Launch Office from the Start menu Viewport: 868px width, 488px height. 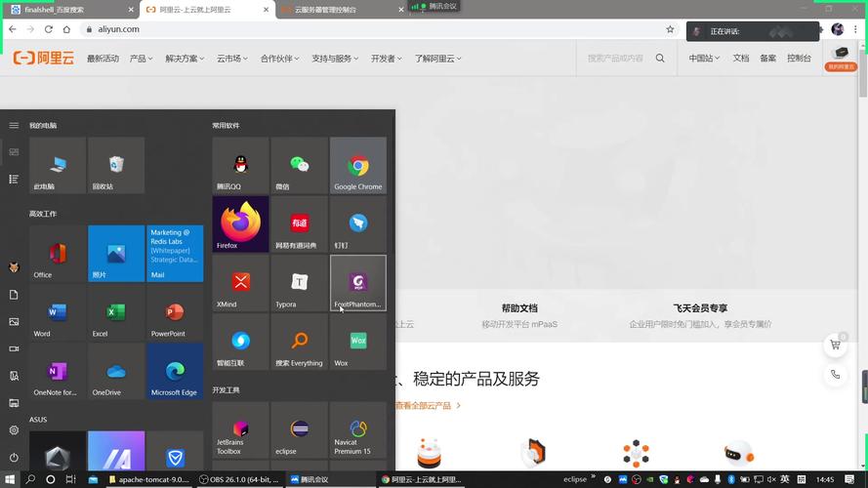tap(58, 254)
